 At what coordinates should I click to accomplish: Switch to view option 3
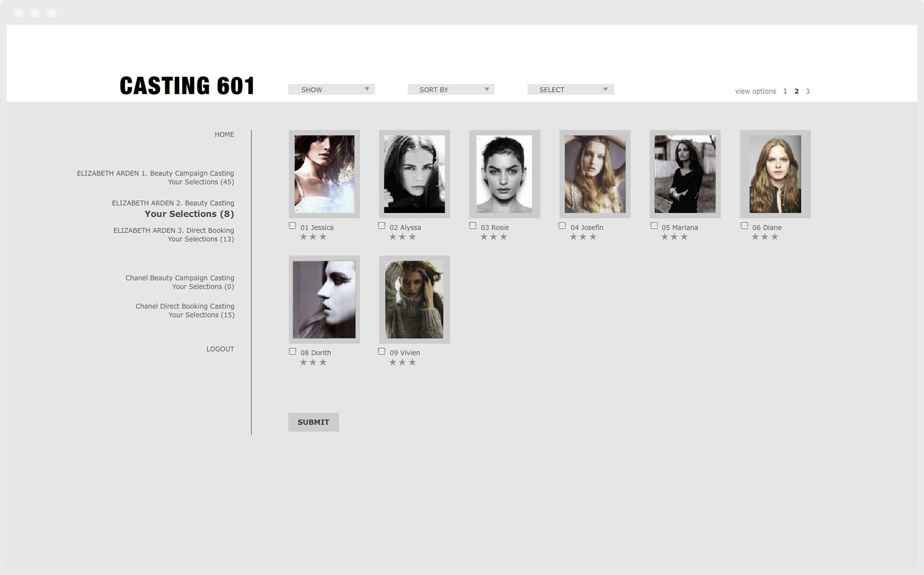coord(808,91)
